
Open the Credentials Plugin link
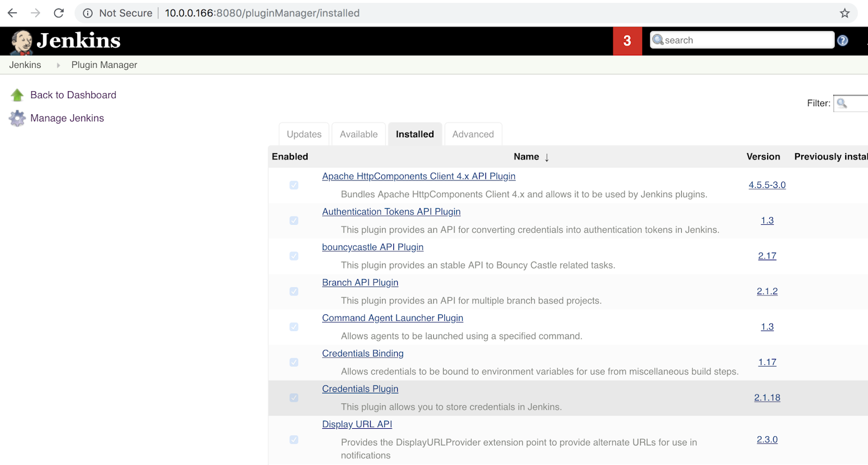pos(360,389)
